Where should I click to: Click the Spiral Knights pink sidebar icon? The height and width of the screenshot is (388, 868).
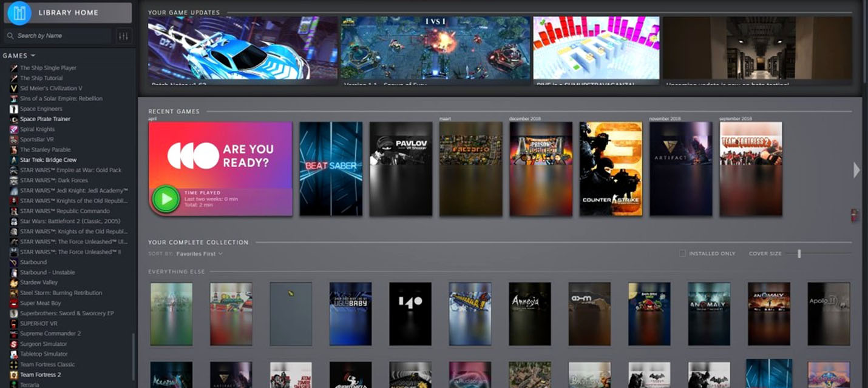(14, 129)
